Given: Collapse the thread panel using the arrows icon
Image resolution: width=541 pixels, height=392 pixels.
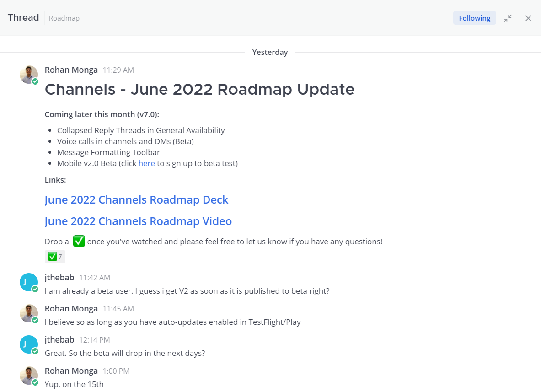Looking at the screenshot, I should pyautogui.click(x=508, y=18).
